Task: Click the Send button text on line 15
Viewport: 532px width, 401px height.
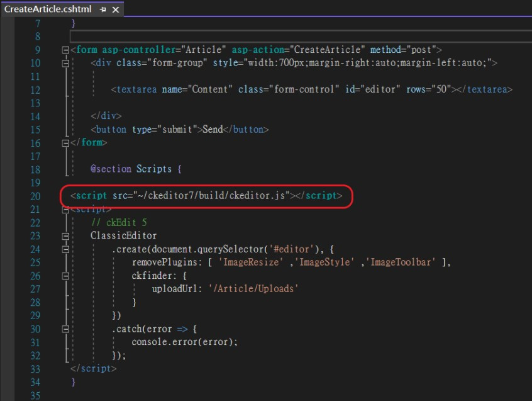Action: coord(213,130)
